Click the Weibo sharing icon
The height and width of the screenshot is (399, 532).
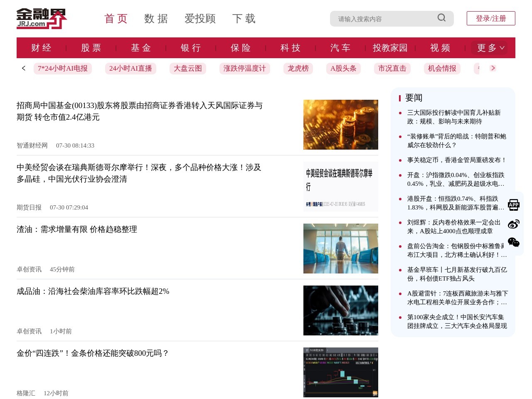(x=514, y=224)
